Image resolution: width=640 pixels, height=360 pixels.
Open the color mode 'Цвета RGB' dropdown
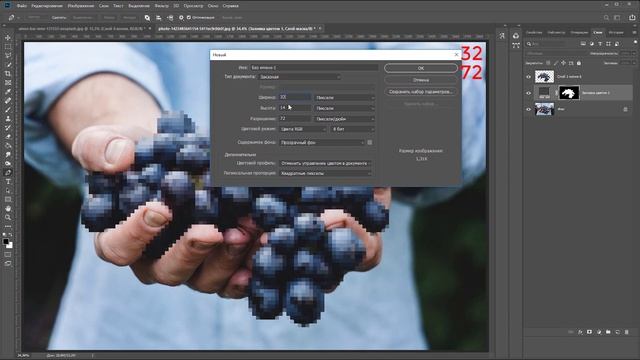pos(303,129)
